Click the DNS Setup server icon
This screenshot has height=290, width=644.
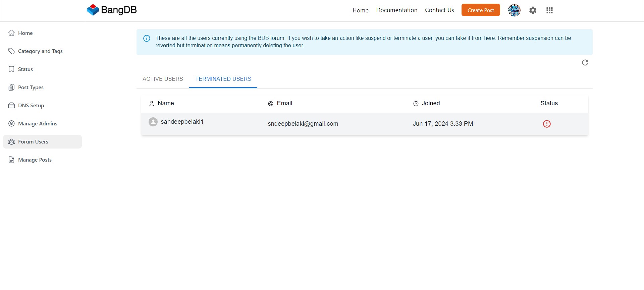[11, 105]
